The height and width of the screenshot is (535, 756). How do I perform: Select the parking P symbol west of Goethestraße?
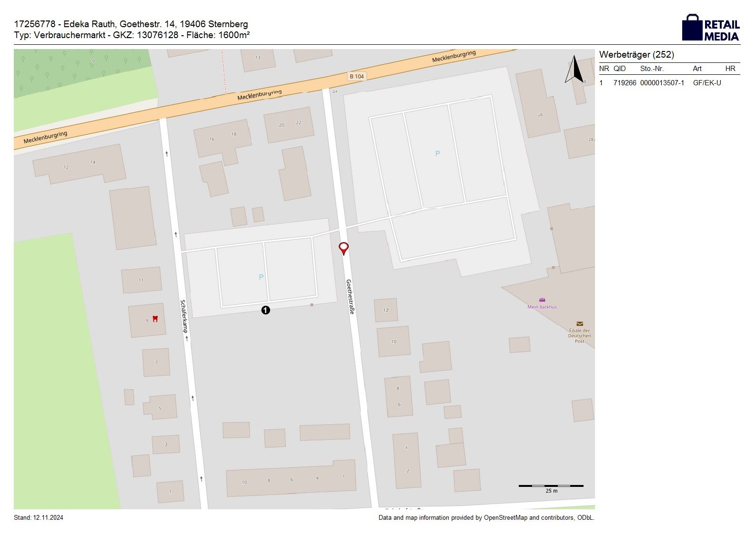click(x=261, y=277)
